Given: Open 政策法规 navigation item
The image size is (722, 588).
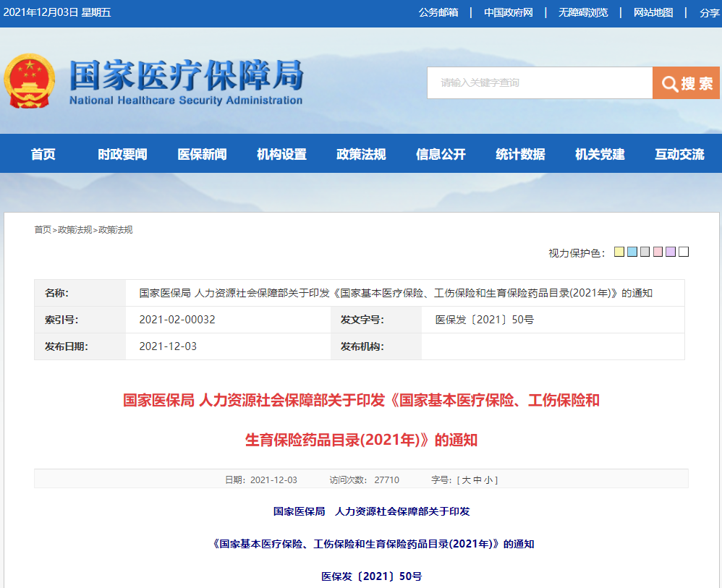Looking at the screenshot, I should (362, 154).
